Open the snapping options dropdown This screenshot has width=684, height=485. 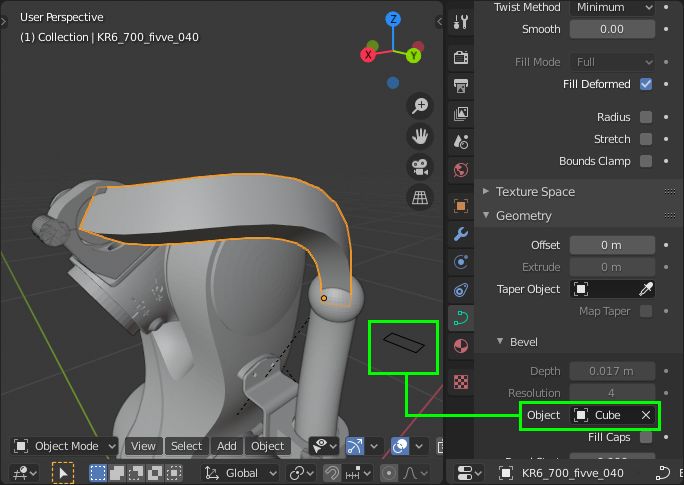(x=358, y=473)
